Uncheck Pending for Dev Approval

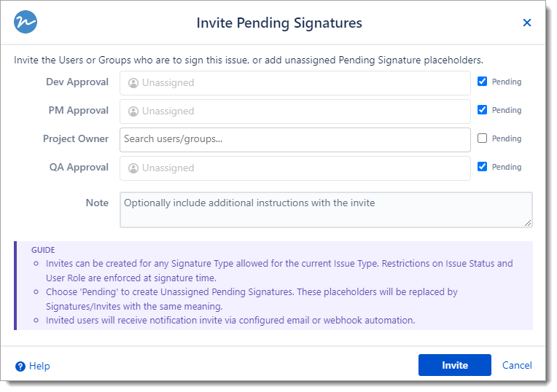coord(482,82)
